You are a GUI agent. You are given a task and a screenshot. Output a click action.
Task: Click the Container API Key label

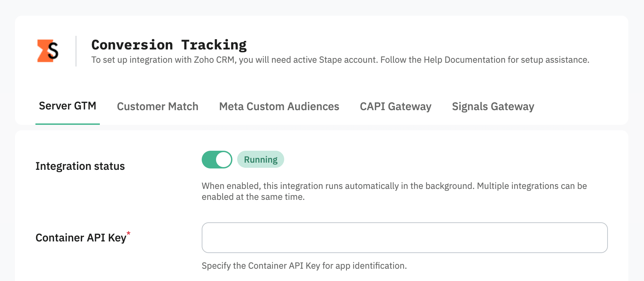81,238
